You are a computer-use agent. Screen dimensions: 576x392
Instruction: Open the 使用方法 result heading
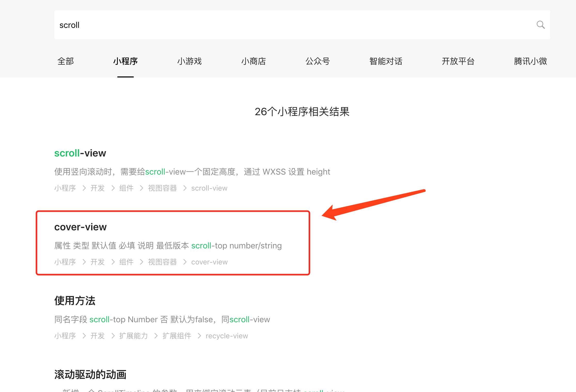(x=75, y=301)
